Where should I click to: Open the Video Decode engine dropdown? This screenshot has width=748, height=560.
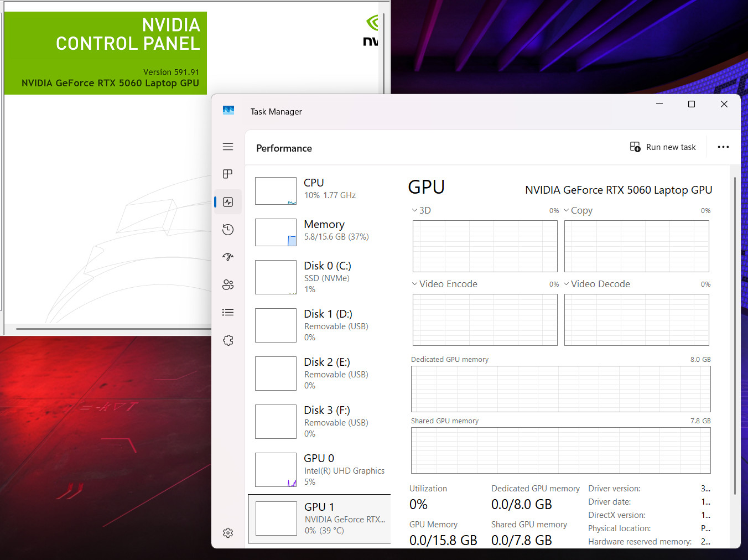coord(566,284)
